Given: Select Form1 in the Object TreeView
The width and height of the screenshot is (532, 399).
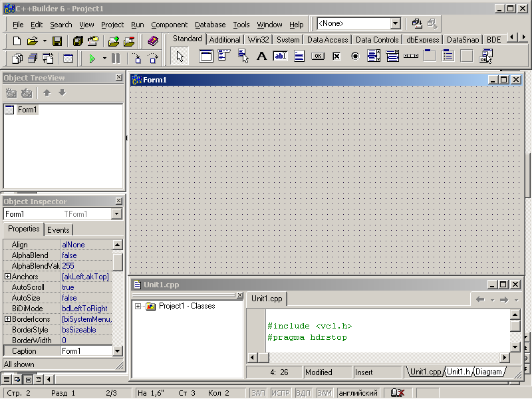Looking at the screenshot, I should [27, 110].
